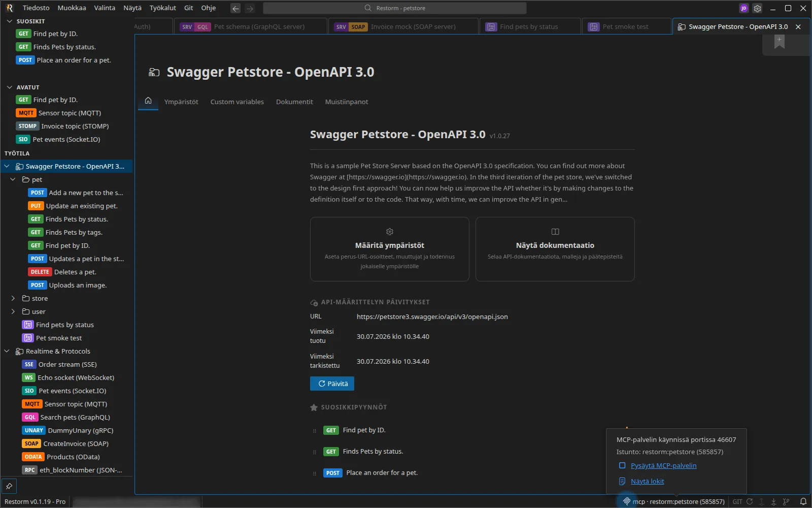Open the Valinta menu
The image size is (812, 508).
105,8
